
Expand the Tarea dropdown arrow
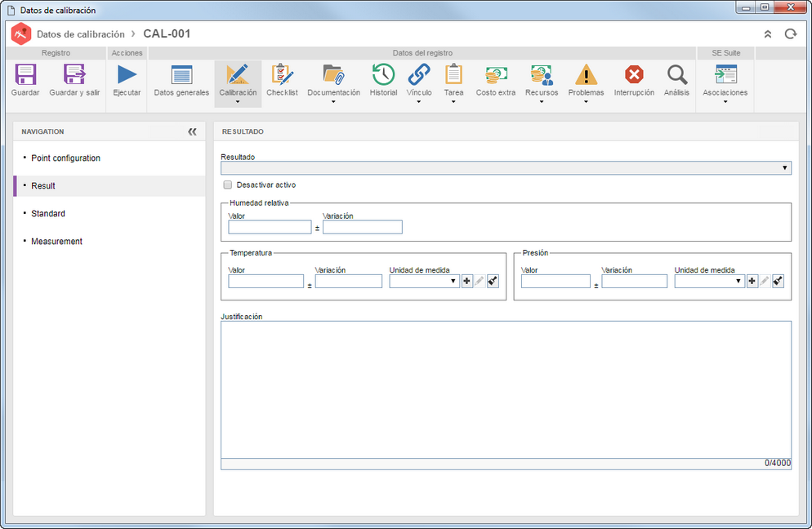453,102
